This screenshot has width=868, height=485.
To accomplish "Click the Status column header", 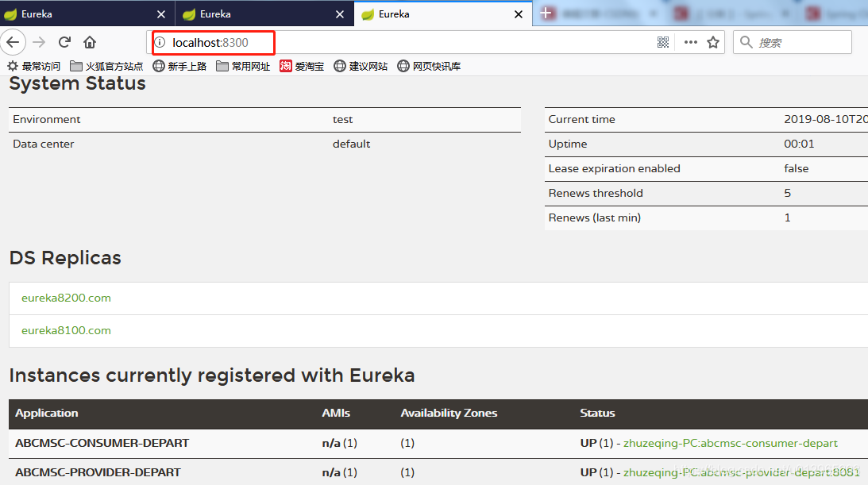I will [597, 413].
